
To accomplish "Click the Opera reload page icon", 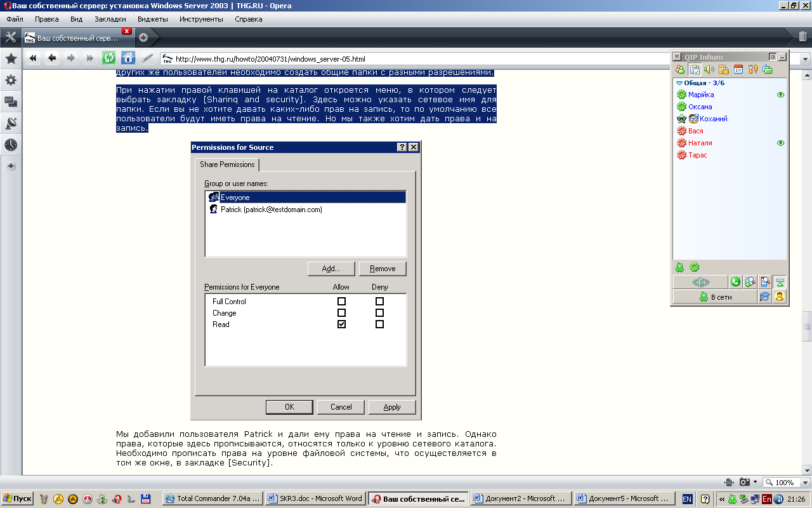I will click(x=109, y=58).
